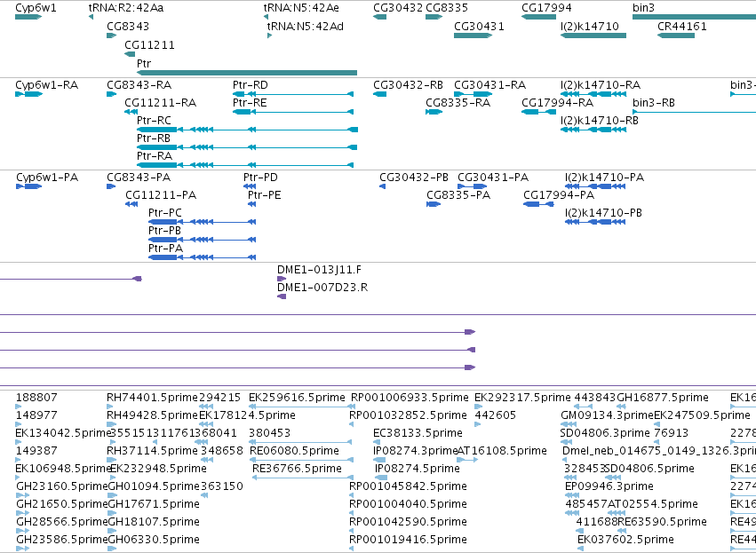Click the Ptr-RB transcript label
Image resolution: width=756 pixels, height=553 pixels.
tap(154, 138)
